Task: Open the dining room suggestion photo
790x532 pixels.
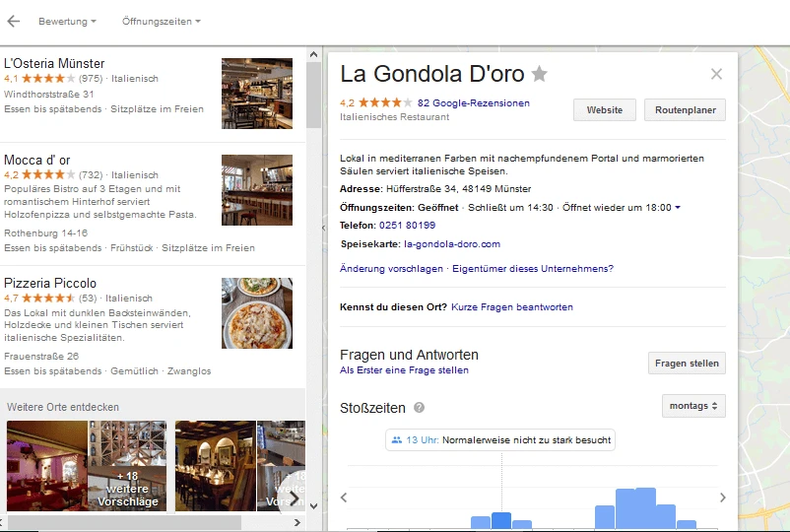Action: click(215, 466)
